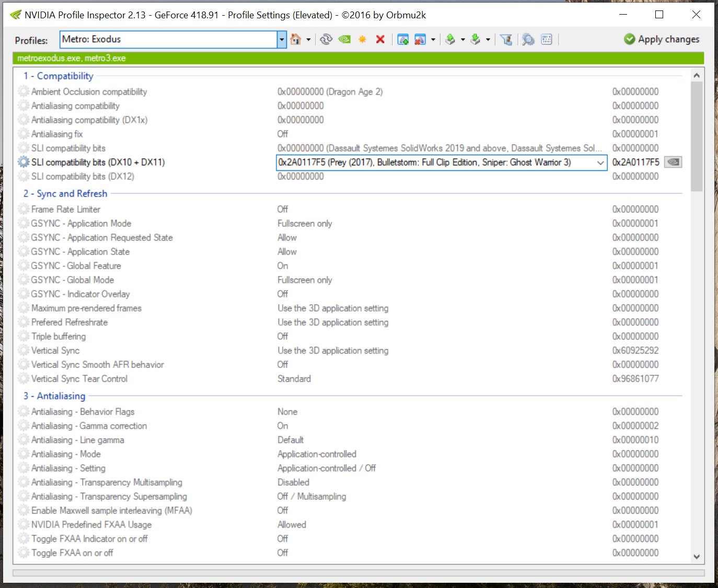Select the 'Antialiasing - Transparency Supersampling' setting
Viewport: 718px width, 588px height.
pos(109,496)
